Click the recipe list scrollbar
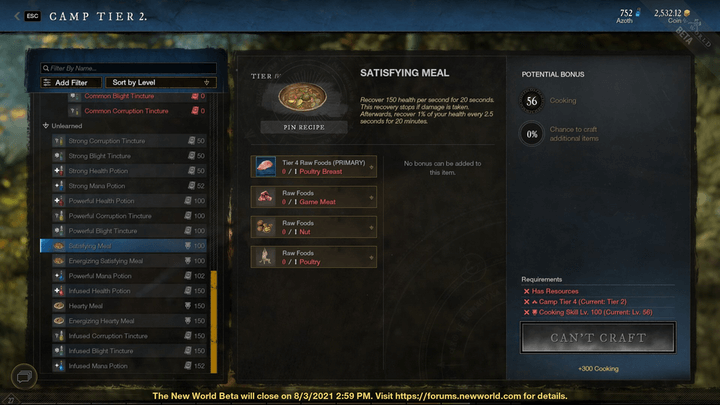 pyautogui.click(x=214, y=321)
